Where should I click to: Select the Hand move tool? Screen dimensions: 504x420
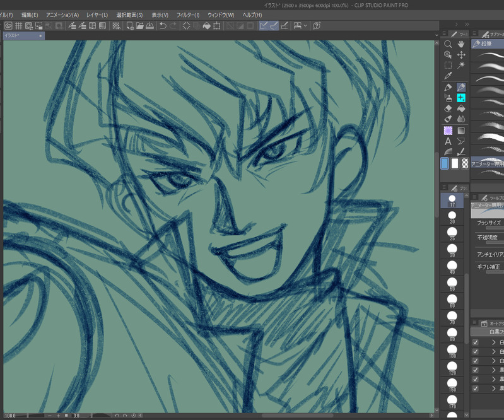[461, 44]
